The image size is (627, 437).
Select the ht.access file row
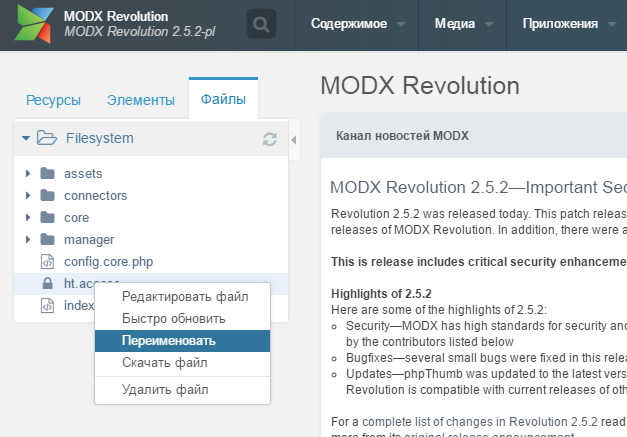click(x=151, y=283)
